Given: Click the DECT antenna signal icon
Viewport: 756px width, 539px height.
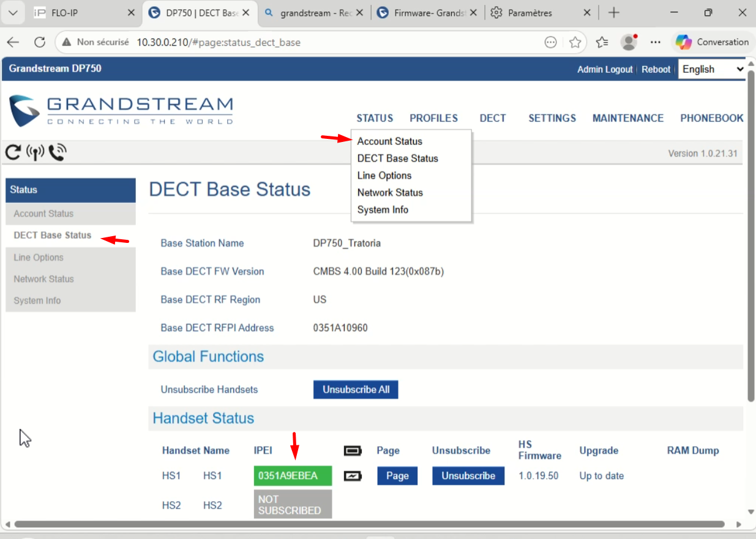Looking at the screenshot, I should pyautogui.click(x=36, y=152).
